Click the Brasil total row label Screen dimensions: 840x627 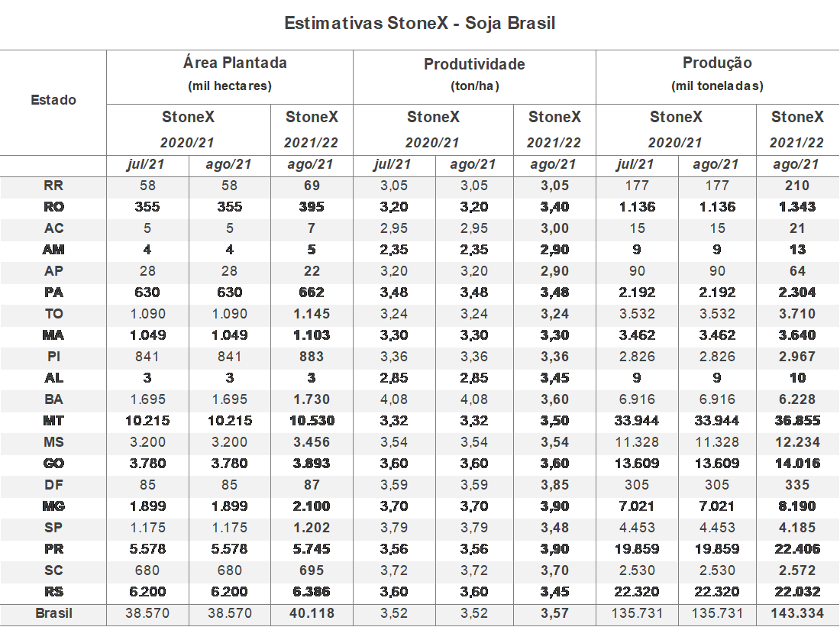click(53, 613)
